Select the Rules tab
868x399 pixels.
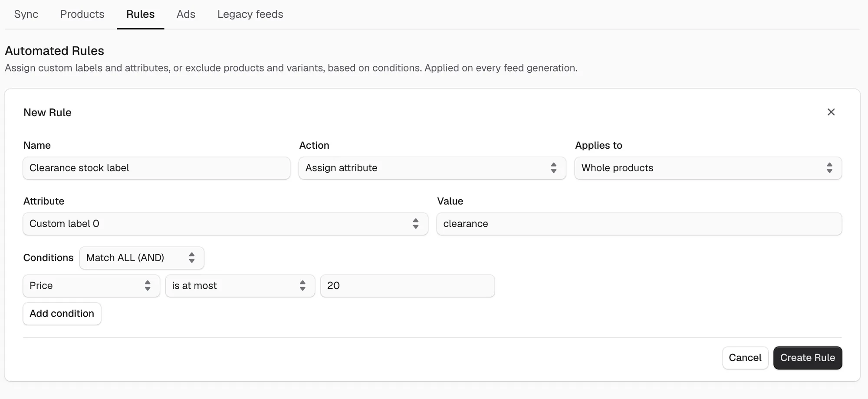coord(141,14)
